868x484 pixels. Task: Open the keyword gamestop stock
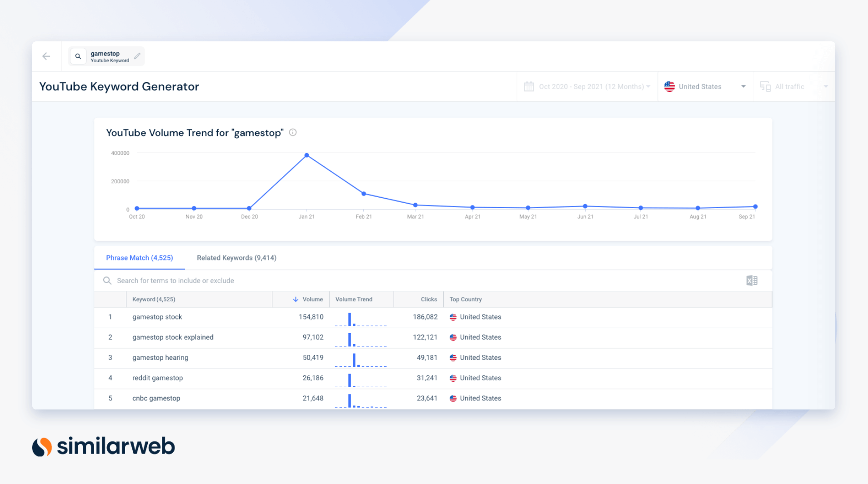click(157, 317)
